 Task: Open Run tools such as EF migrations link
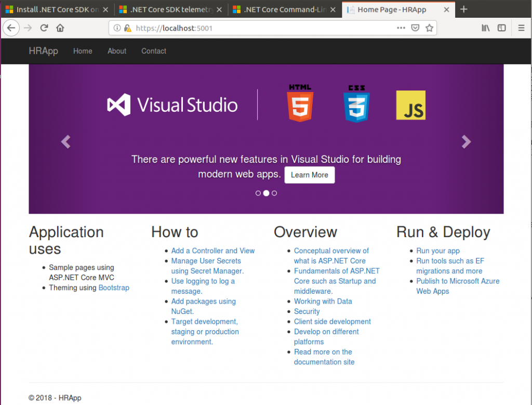click(450, 266)
